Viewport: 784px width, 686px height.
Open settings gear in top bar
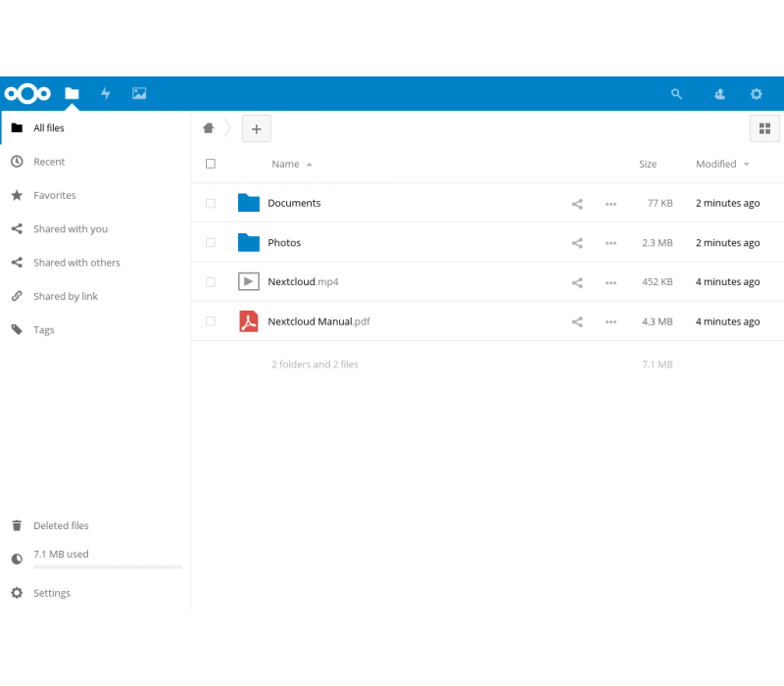coord(756,94)
